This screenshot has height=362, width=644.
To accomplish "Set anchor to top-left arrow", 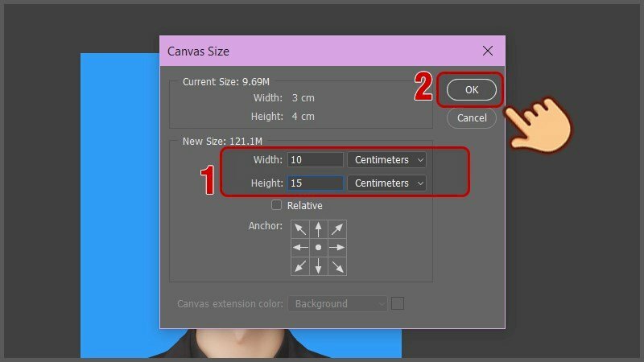I will (300, 229).
